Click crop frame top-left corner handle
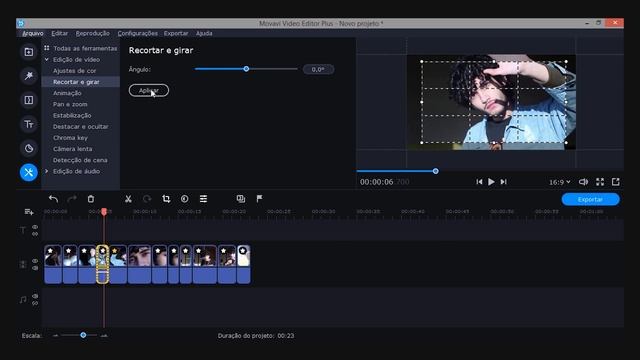This screenshot has width=640, height=360. (422, 62)
